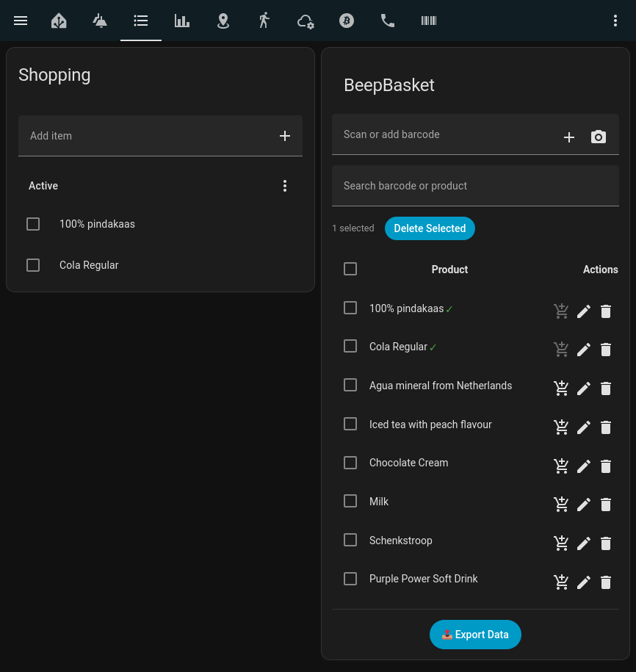Click the plus icon next to barcode field

[x=568, y=137]
